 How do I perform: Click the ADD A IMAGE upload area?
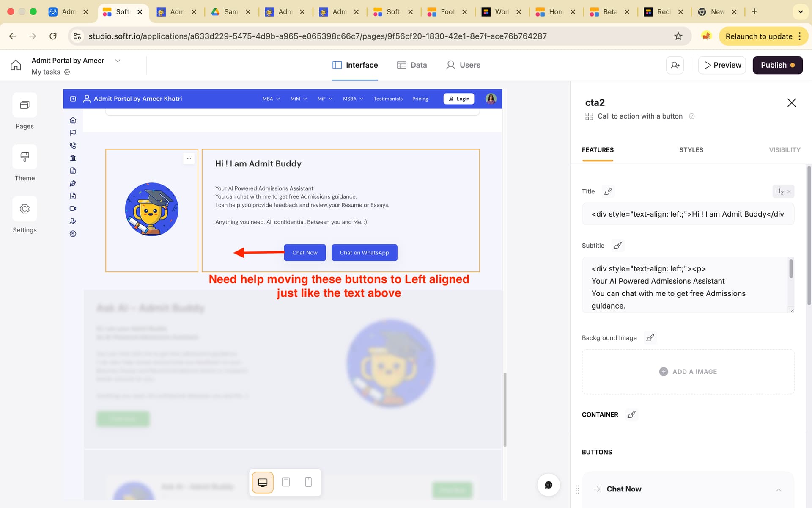pyautogui.click(x=688, y=372)
